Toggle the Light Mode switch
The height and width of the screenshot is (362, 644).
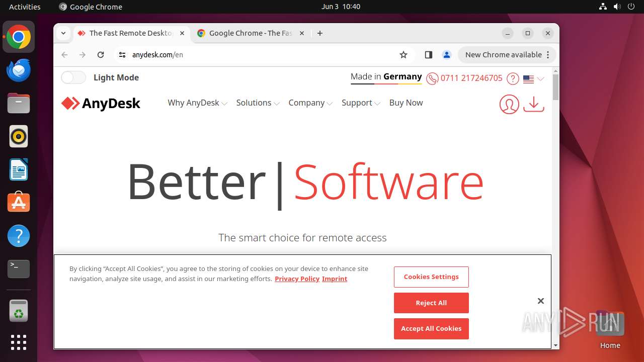click(x=73, y=77)
